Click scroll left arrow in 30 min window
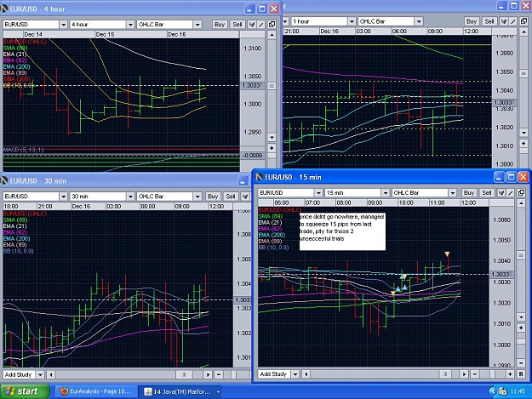This screenshot has height=399, width=532. click(x=51, y=374)
